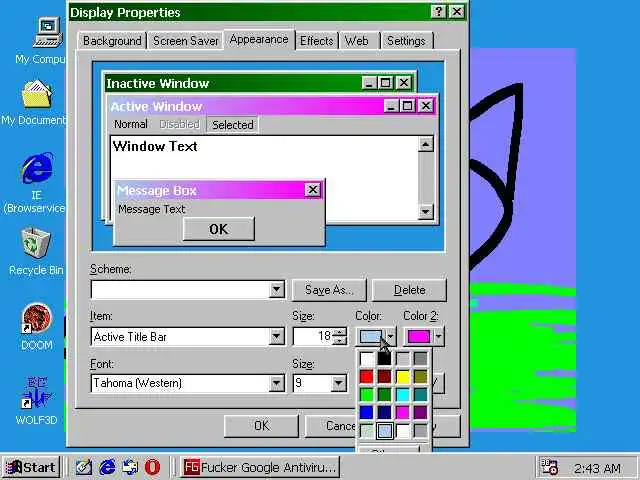Click the IE Browservice desktop icon
Screen dimensions: 640x480
[38, 168]
